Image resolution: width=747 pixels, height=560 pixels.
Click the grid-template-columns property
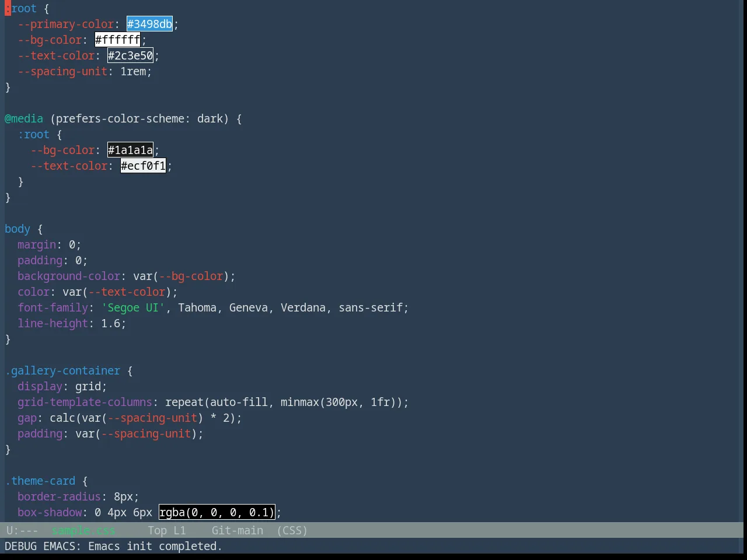tap(85, 402)
